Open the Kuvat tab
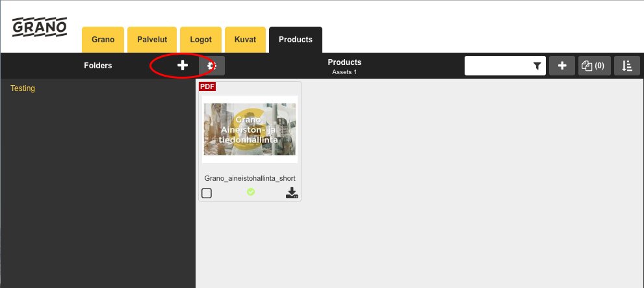The image size is (644, 288). [245, 40]
